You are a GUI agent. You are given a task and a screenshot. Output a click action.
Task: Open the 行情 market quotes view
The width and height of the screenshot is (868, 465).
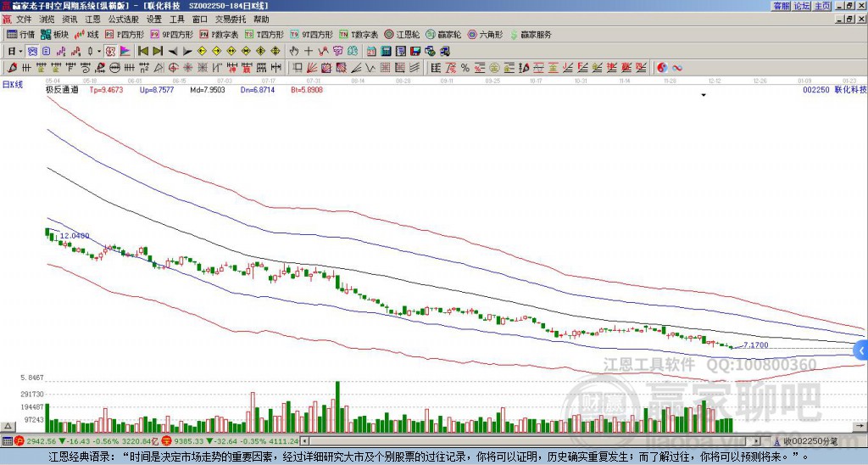(20, 35)
